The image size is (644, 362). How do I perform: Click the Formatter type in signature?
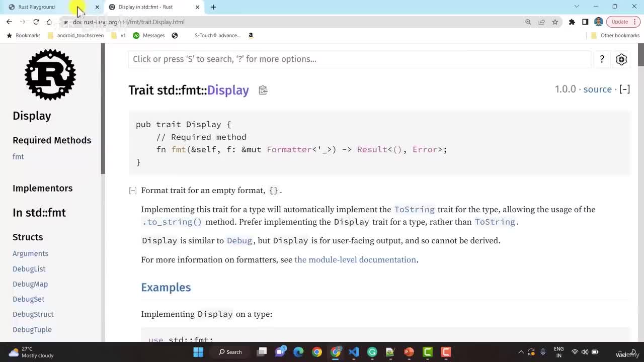pos(289,149)
